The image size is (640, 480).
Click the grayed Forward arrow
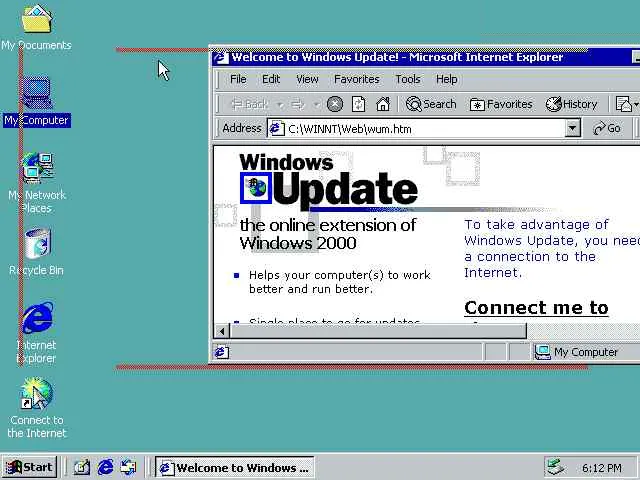pyautogui.click(x=298, y=104)
